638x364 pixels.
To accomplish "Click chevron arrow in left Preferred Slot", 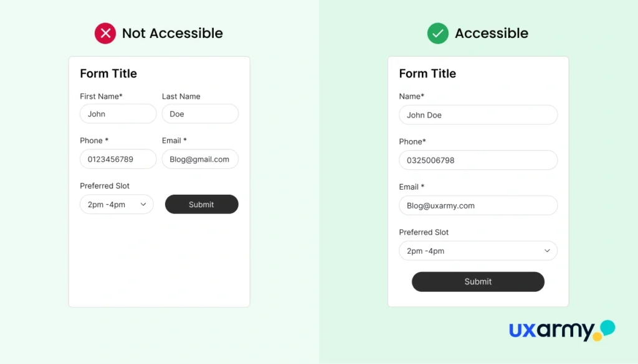I will point(143,204).
